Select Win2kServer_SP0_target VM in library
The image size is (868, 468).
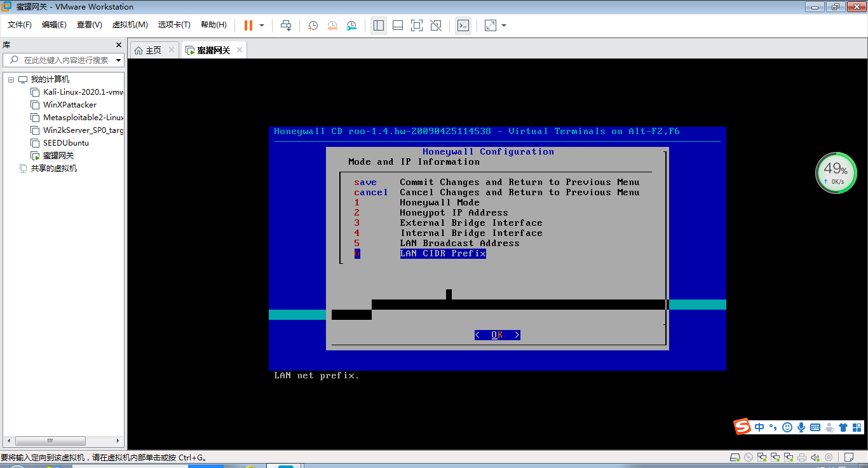(x=77, y=130)
